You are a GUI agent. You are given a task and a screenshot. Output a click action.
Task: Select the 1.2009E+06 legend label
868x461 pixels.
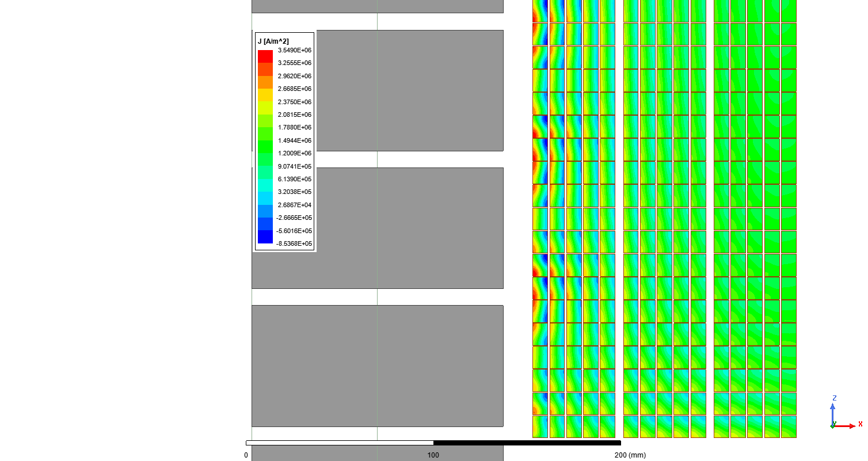tap(294, 153)
